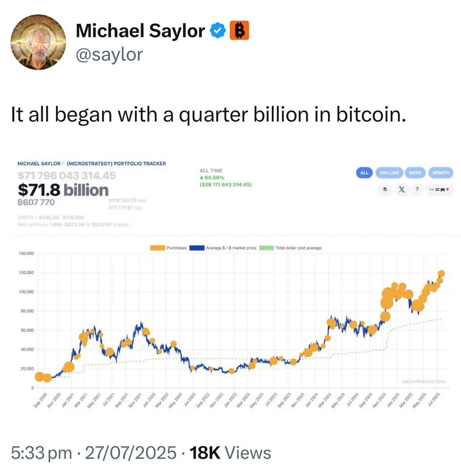The height and width of the screenshot is (476, 461).
Task: Select the ALL time range tab
Action: tap(364, 173)
